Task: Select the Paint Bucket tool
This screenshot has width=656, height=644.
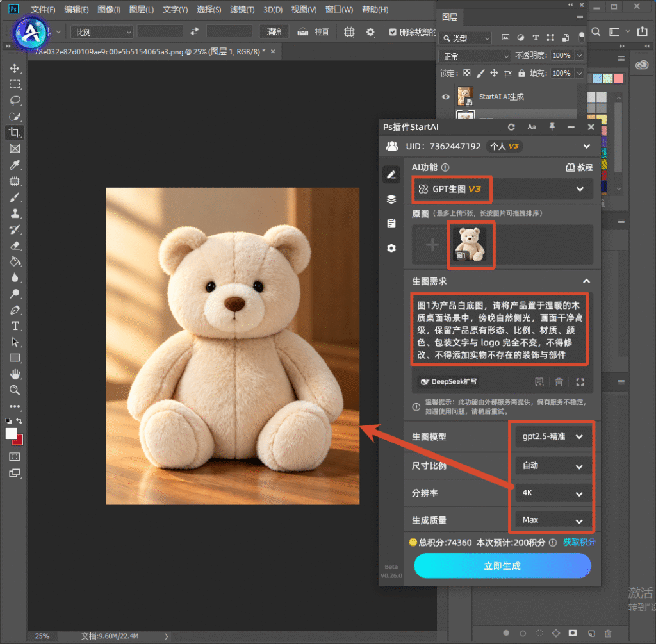Action: click(x=15, y=261)
